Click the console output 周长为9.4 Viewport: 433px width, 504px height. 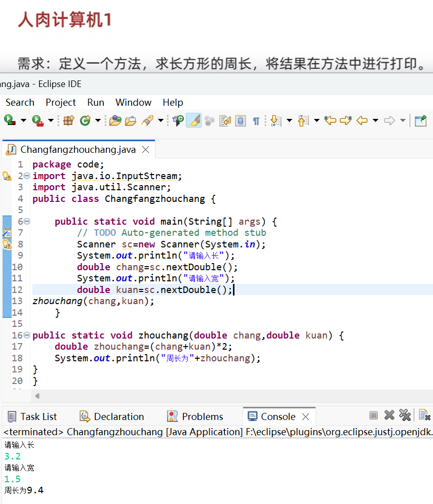[x=24, y=490]
